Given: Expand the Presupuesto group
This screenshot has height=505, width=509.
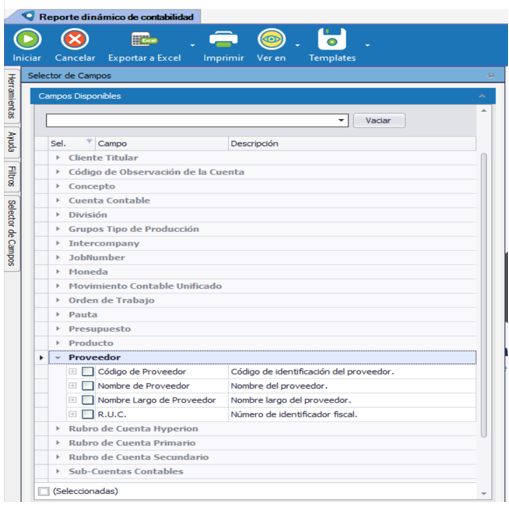Looking at the screenshot, I should click(x=58, y=329).
